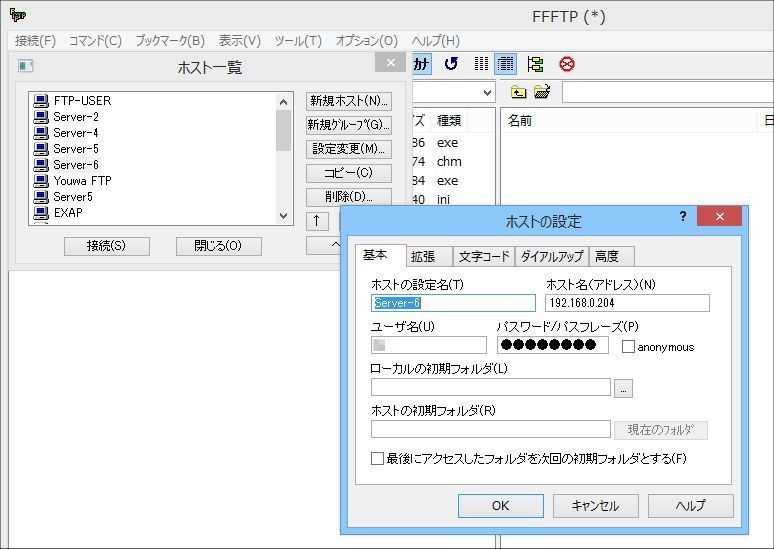Switch to the 拡張 tab

[428, 256]
